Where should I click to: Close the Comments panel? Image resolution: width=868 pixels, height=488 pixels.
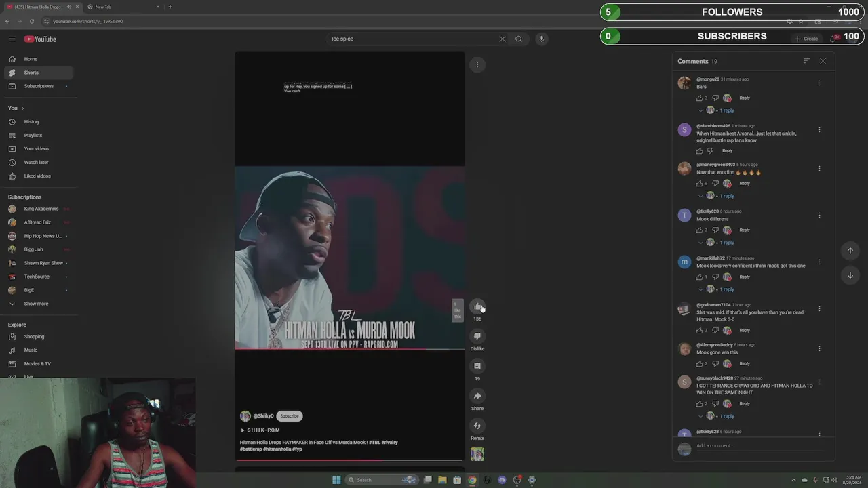point(823,61)
